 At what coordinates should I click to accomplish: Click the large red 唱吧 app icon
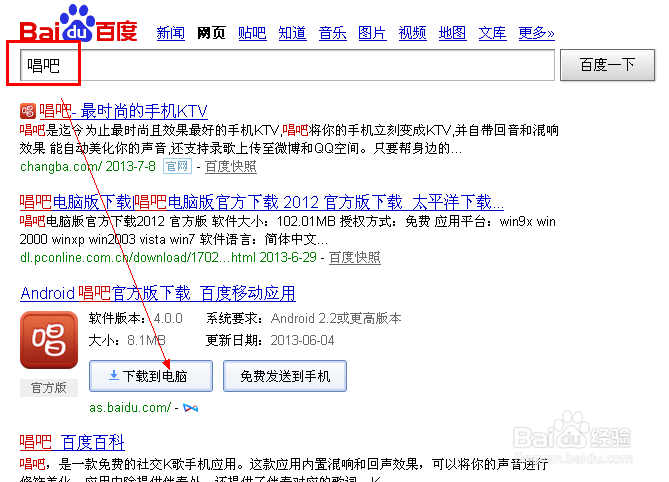click(49, 340)
